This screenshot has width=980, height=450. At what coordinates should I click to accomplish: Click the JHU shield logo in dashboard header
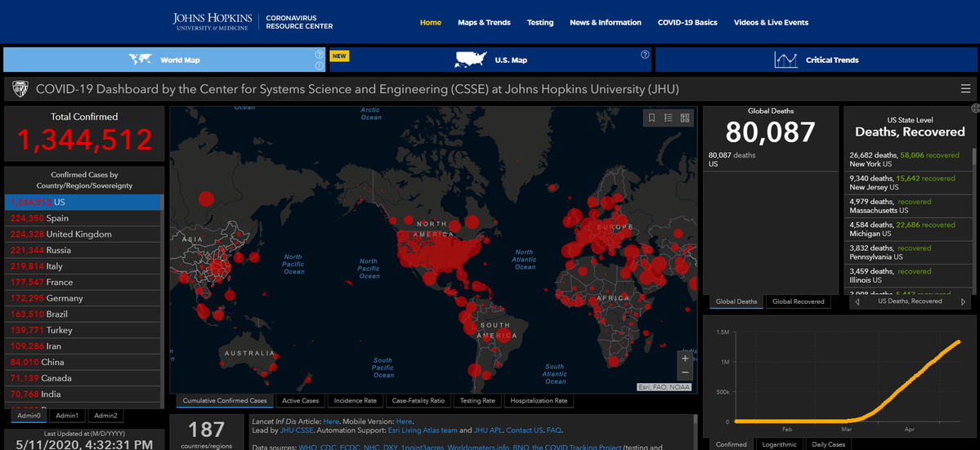[20, 89]
